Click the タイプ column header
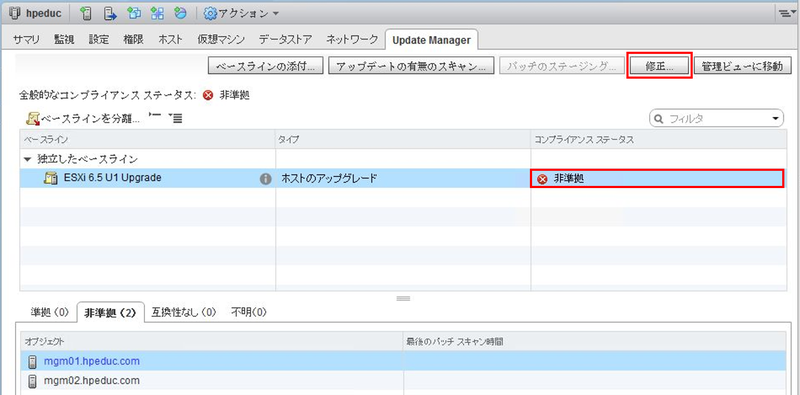Screen dimensions: 800x395 pos(403,139)
